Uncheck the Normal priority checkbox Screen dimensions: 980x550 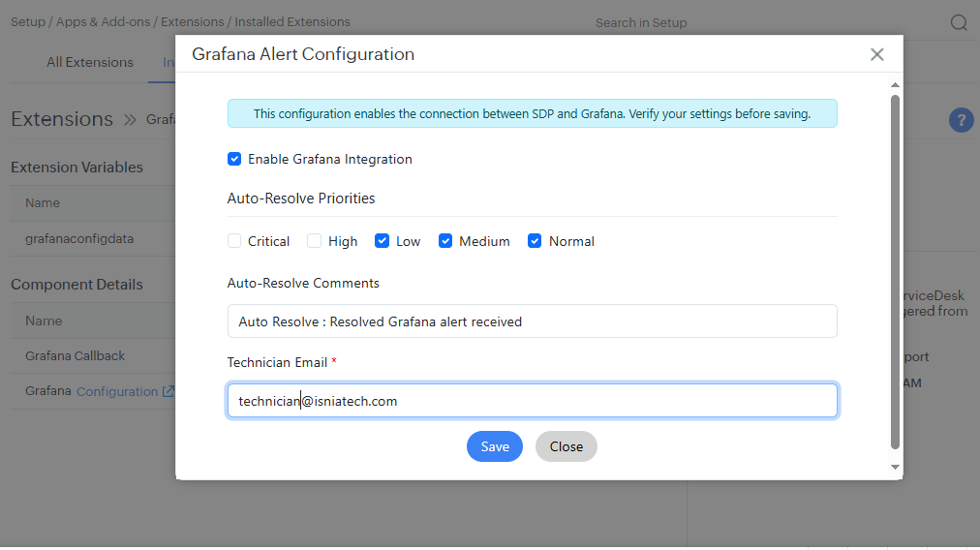(x=535, y=240)
